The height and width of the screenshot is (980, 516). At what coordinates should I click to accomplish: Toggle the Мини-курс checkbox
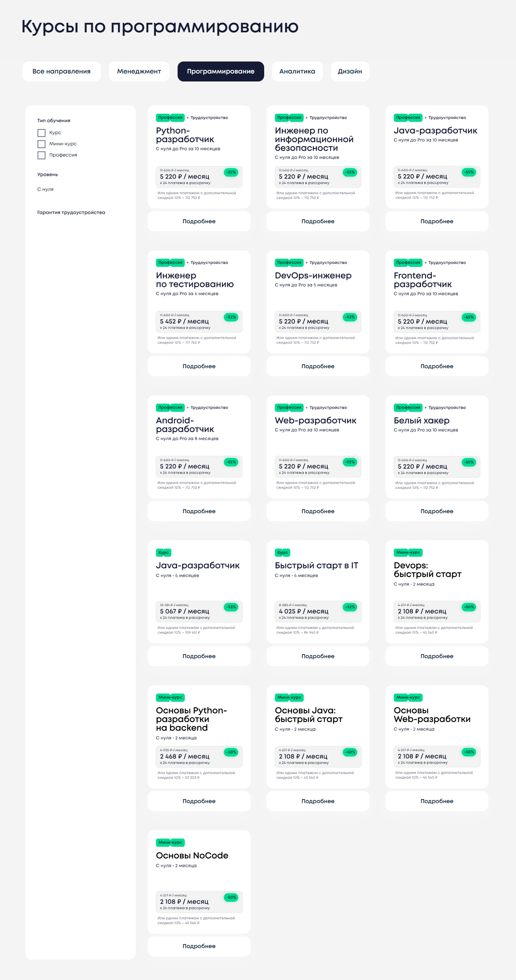42,144
